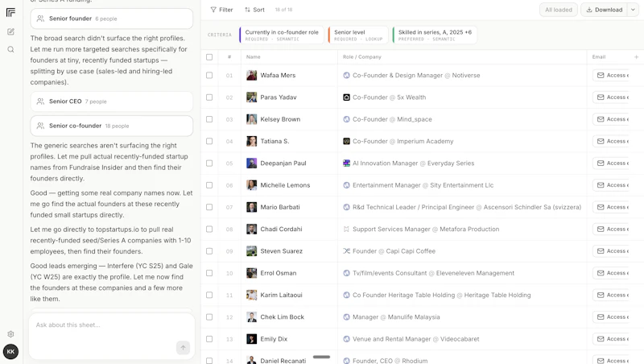Toggle the select-all header checkbox
Viewport: 644px width, 364px height.
point(209,57)
